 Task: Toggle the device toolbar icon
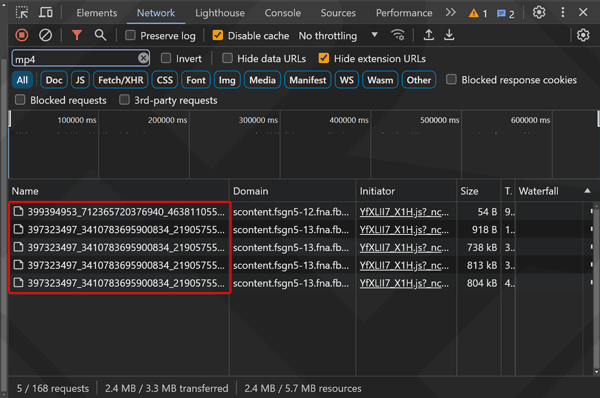[x=46, y=13]
